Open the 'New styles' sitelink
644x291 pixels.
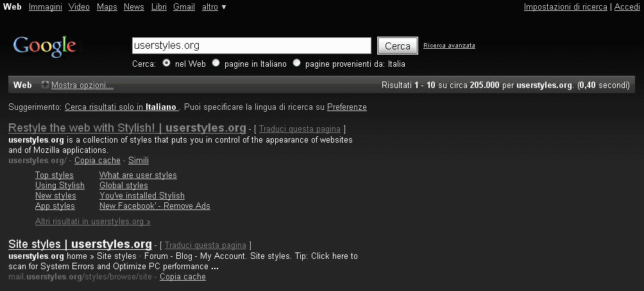click(56, 195)
